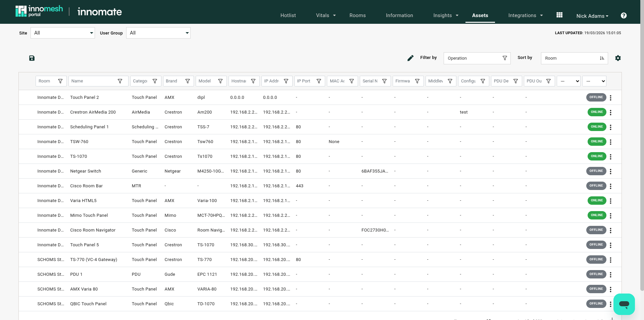Open row actions for Netgear Switch

click(610, 172)
